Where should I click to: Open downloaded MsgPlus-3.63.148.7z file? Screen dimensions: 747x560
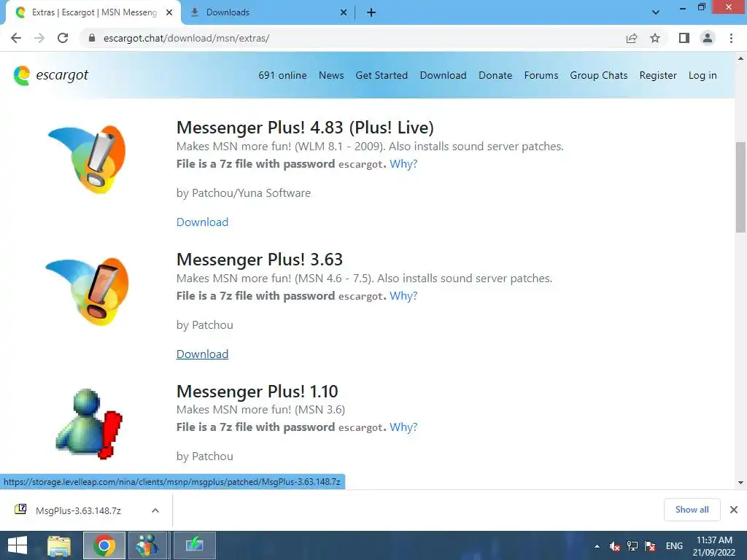click(78, 510)
